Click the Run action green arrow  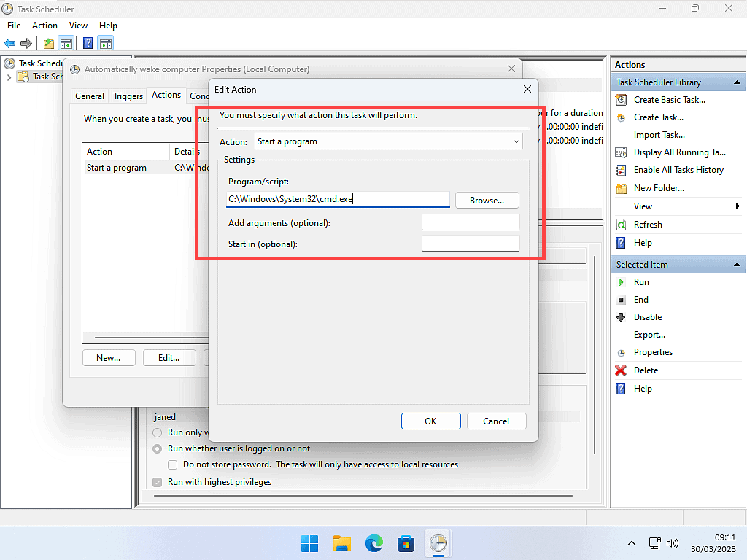[621, 282]
